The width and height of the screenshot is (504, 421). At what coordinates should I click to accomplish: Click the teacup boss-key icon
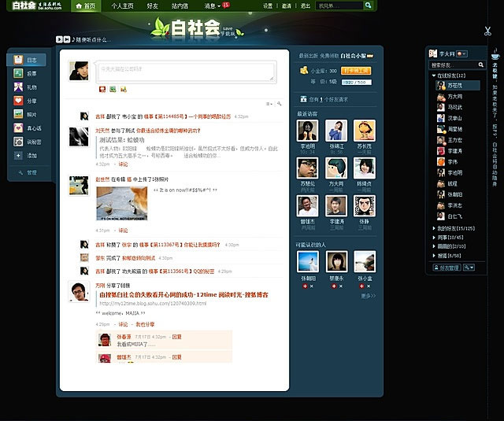point(495,54)
